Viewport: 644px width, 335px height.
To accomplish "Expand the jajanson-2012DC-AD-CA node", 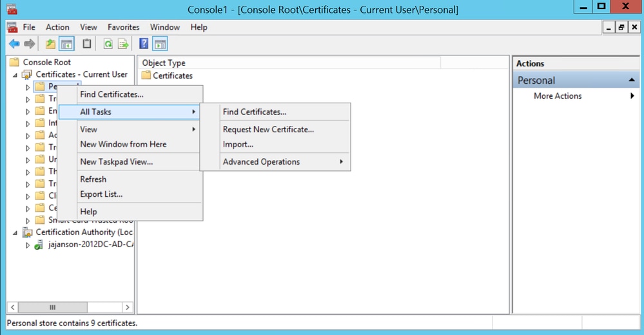I will point(28,245).
